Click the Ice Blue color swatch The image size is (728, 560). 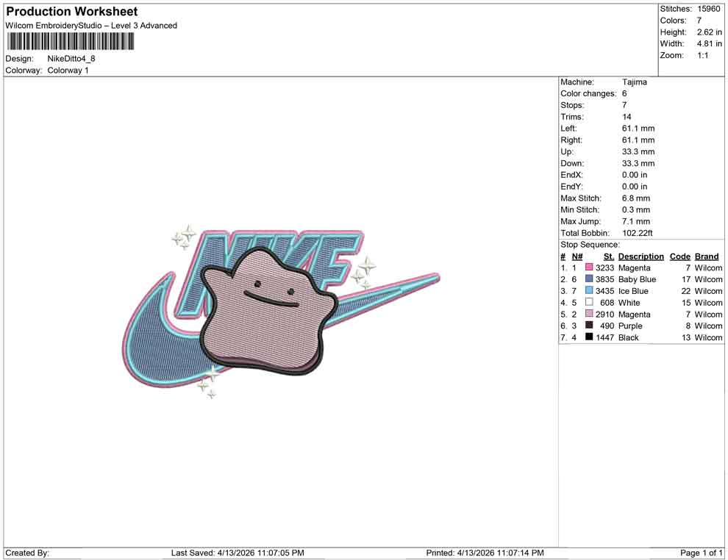click(589, 290)
